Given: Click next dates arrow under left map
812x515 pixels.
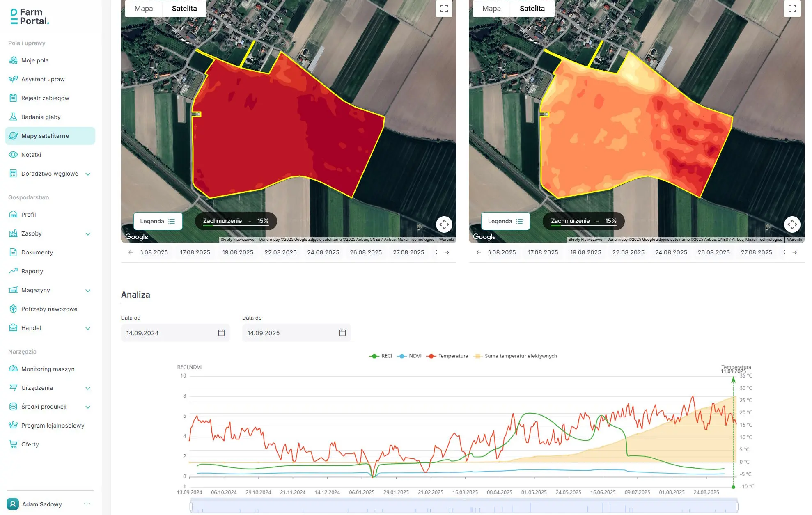Looking at the screenshot, I should tap(447, 252).
